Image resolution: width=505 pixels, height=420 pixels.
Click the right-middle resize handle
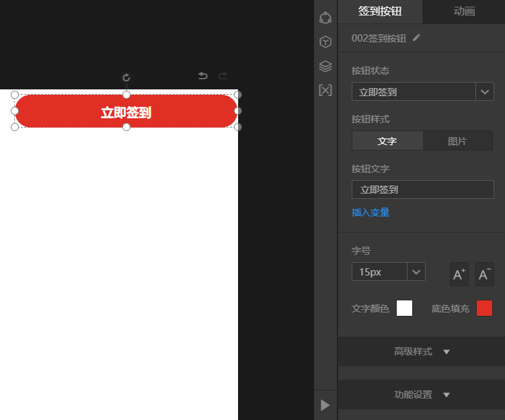point(237,111)
